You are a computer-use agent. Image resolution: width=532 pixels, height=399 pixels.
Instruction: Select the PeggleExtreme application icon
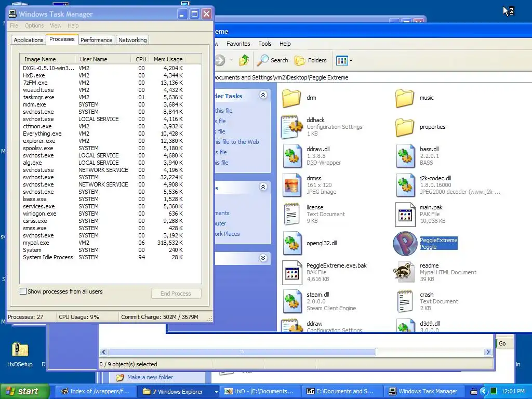[x=405, y=243]
